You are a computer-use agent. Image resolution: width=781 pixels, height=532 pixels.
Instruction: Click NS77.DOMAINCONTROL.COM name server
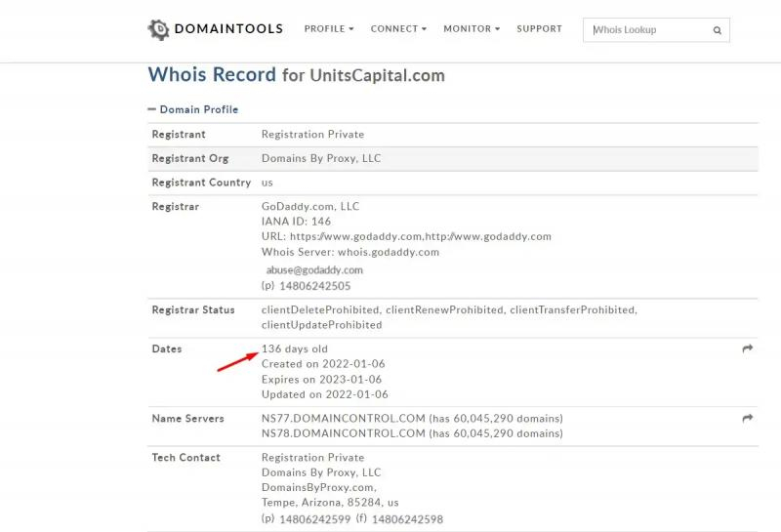pyautogui.click(x=344, y=419)
